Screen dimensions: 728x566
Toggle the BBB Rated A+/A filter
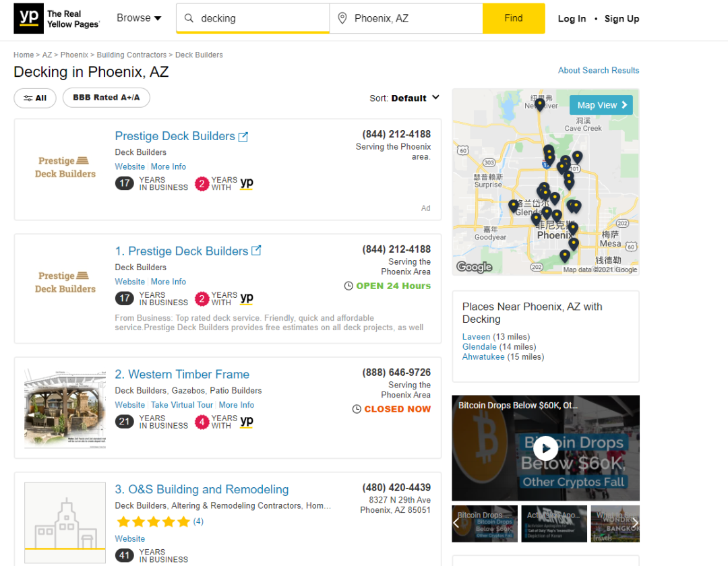coord(107,98)
